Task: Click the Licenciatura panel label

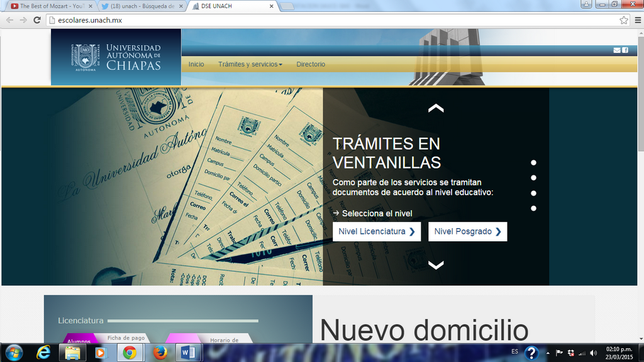Action: point(80,321)
